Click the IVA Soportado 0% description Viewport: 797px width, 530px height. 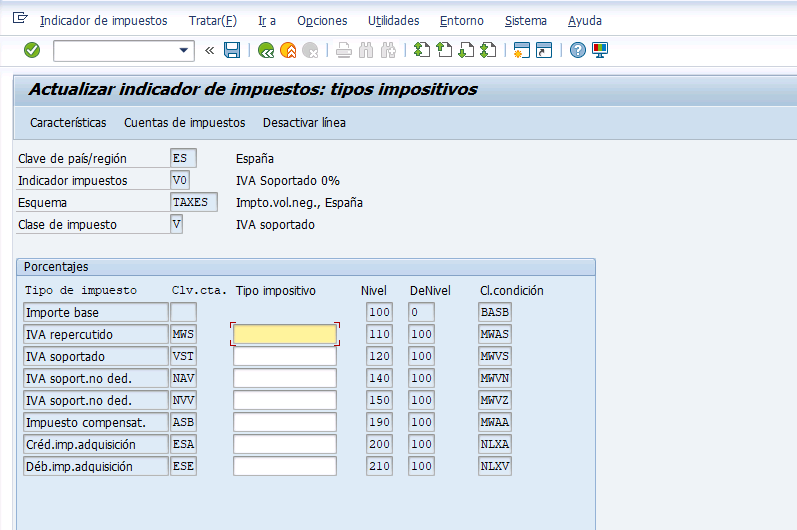pyautogui.click(x=288, y=180)
